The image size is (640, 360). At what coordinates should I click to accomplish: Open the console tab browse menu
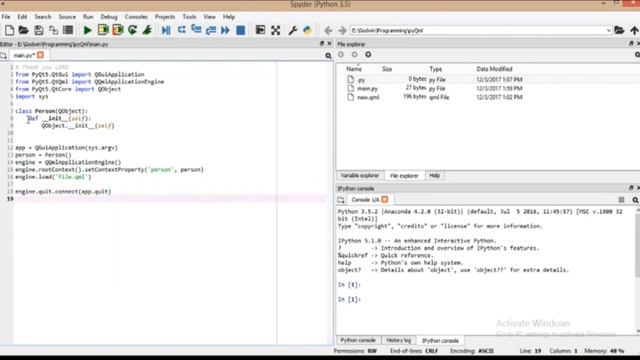[341, 200]
